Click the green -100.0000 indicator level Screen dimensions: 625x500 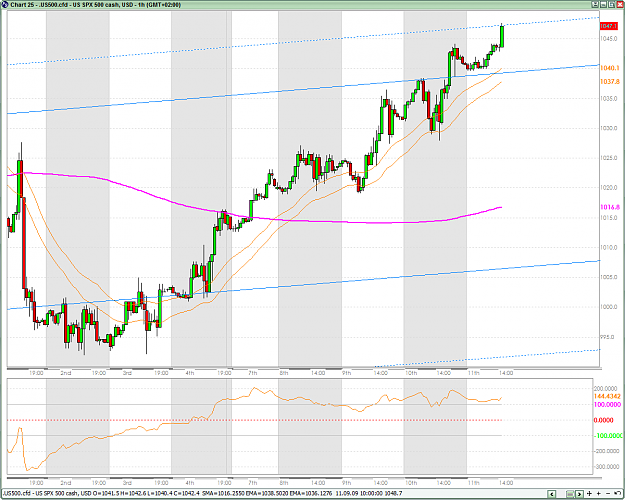click(608, 436)
